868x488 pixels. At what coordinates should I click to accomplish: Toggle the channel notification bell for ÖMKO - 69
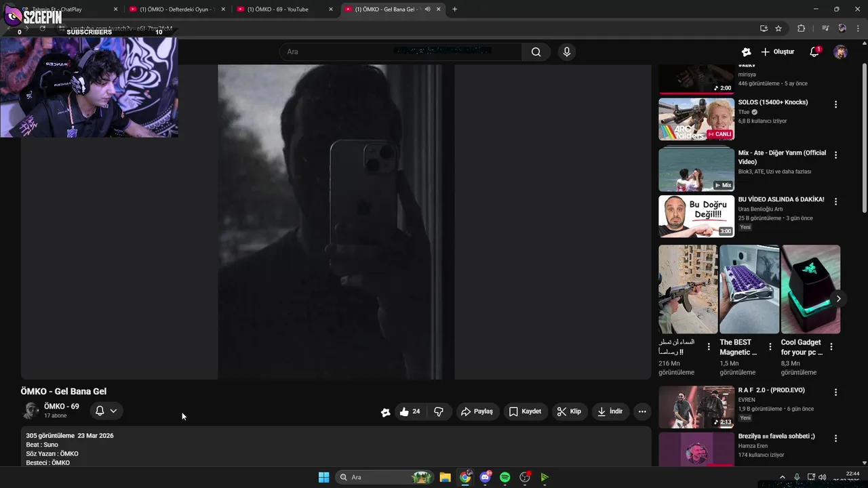(100, 411)
